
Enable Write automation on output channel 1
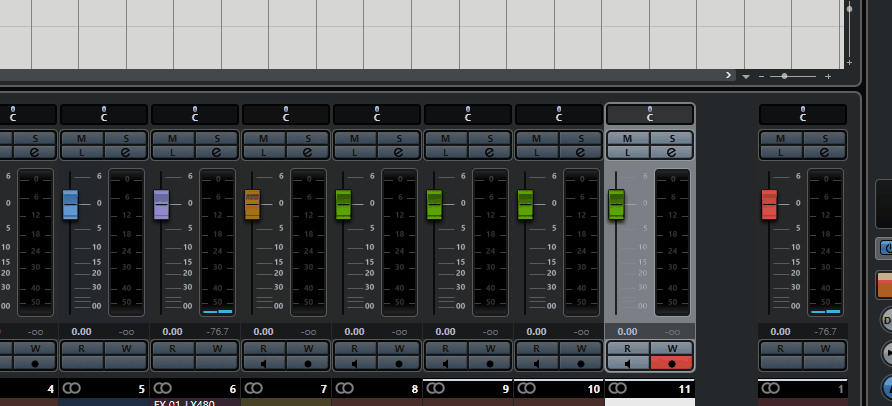tap(825, 348)
